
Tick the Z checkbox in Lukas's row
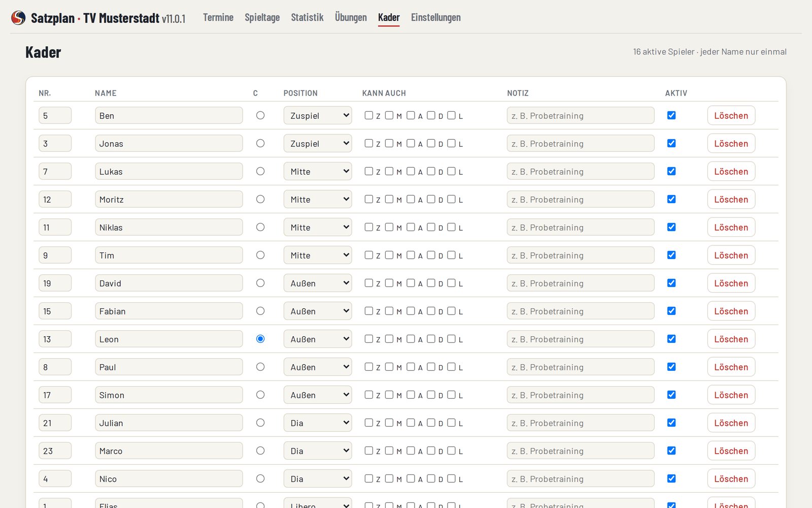coord(369,171)
